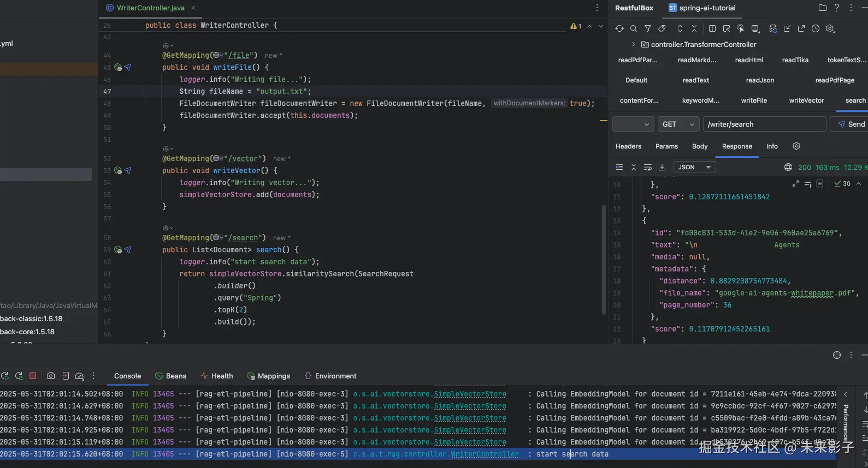This screenshot has width=868, height=468.
Task: Open the Beans tab
Action: click(x=170, y=376)
